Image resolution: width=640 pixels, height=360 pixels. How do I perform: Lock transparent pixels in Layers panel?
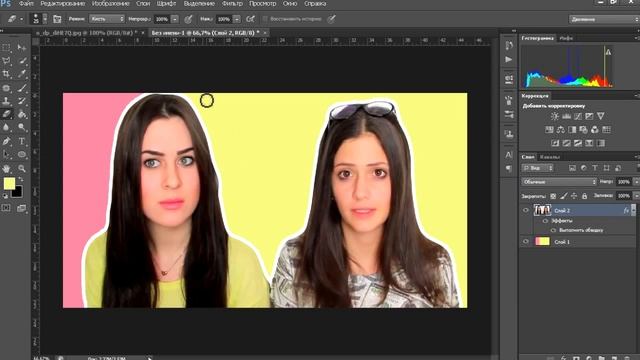(553, 196)
